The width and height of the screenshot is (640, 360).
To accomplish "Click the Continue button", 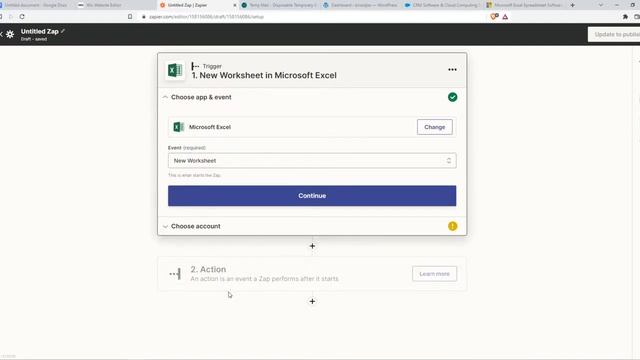I will pos(312,196).
